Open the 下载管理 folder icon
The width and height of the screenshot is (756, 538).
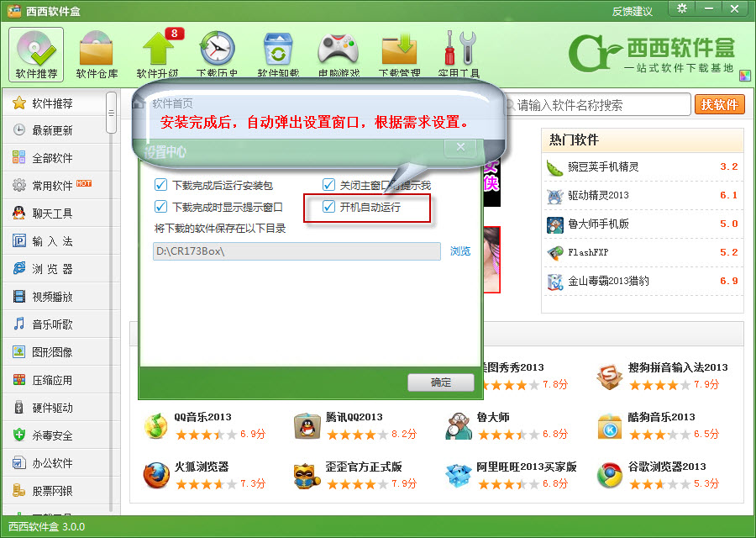point(399,54)
